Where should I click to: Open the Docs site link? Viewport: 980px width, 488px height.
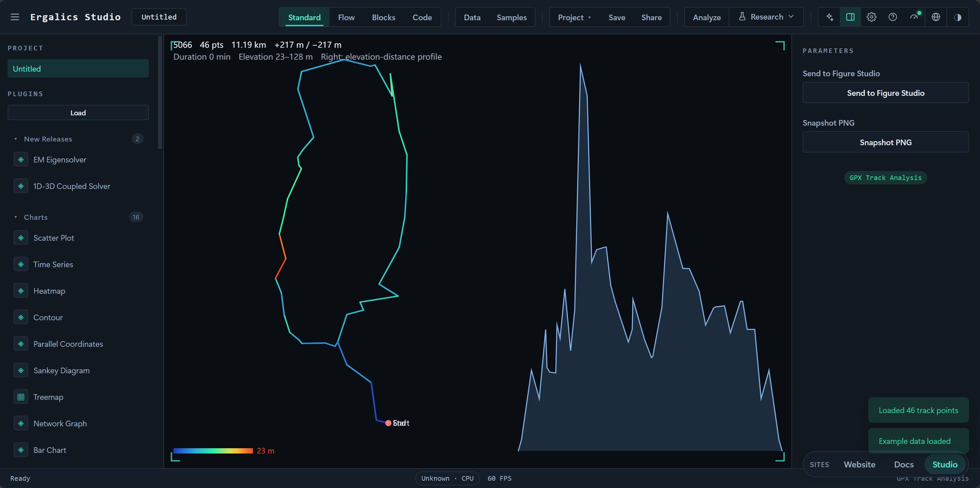tap(903, 464)
